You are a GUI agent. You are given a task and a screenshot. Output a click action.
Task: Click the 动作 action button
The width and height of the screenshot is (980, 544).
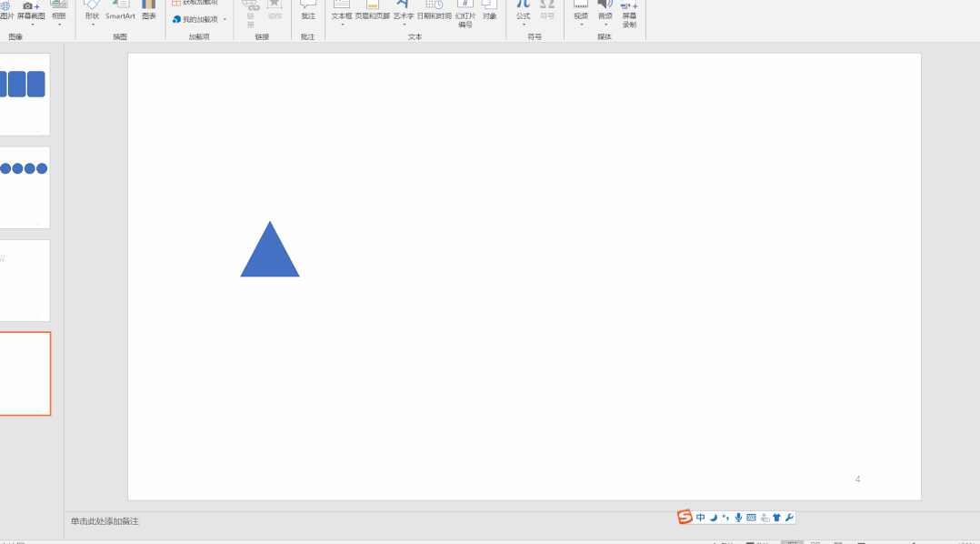tap(275, 11)
